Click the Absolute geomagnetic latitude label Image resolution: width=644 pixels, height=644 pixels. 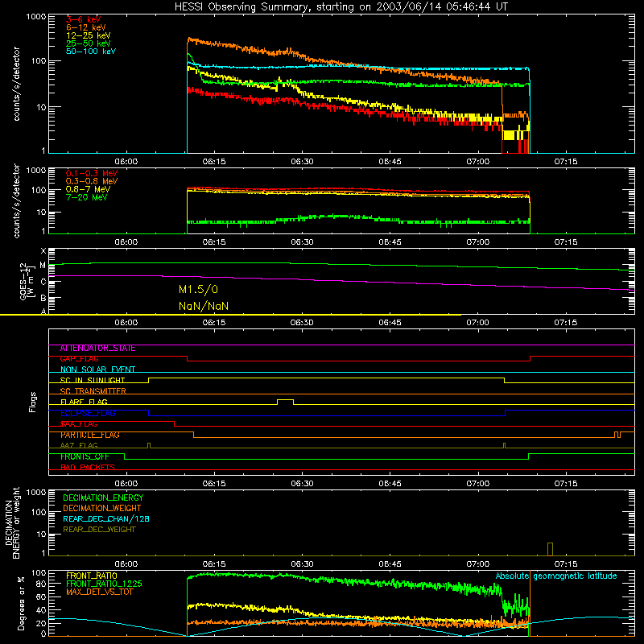556,576
